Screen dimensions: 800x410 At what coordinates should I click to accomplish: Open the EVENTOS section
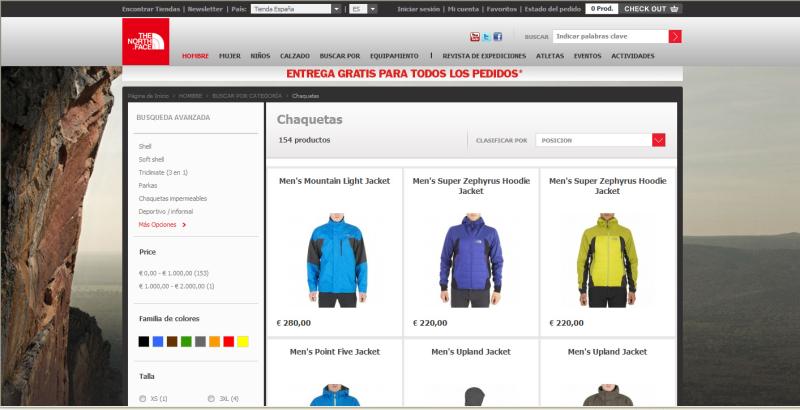click(x=587, y=56)
